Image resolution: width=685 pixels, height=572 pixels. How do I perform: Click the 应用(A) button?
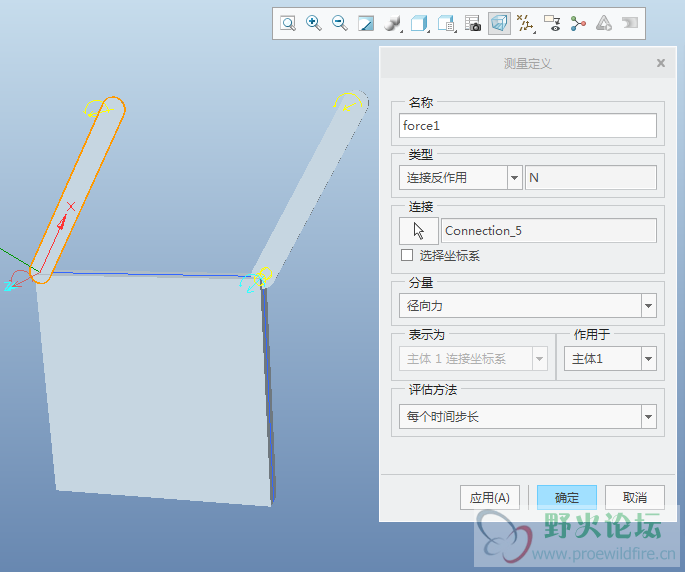490,497
